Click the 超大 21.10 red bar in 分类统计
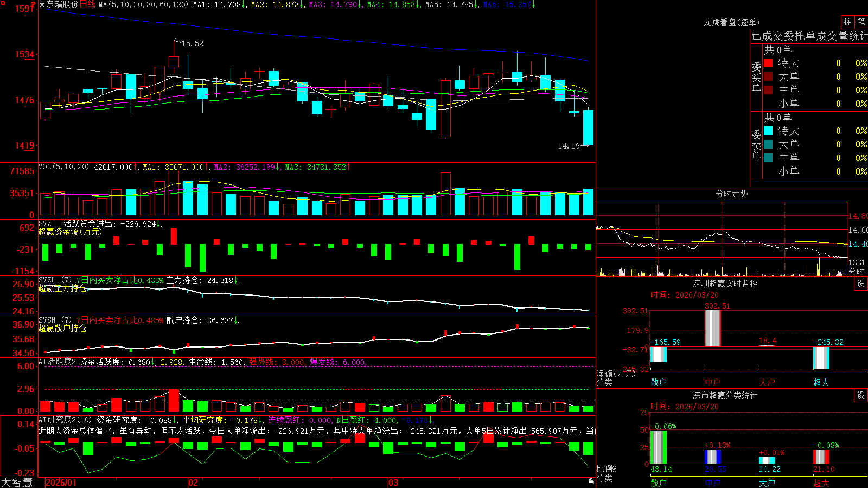This screenshot has height=488, width=868. pos(821,457)
